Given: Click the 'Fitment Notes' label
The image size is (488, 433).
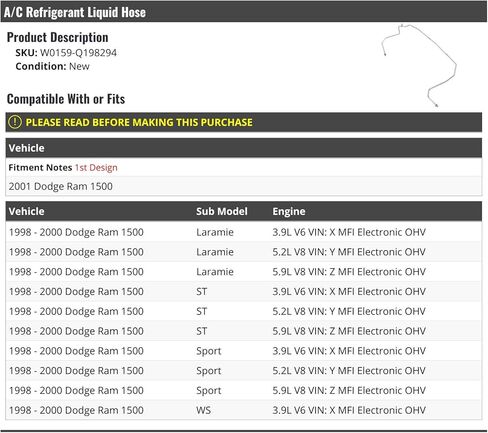Looking at the screenshot, I should pyautogui.click(x=40, y=168).
